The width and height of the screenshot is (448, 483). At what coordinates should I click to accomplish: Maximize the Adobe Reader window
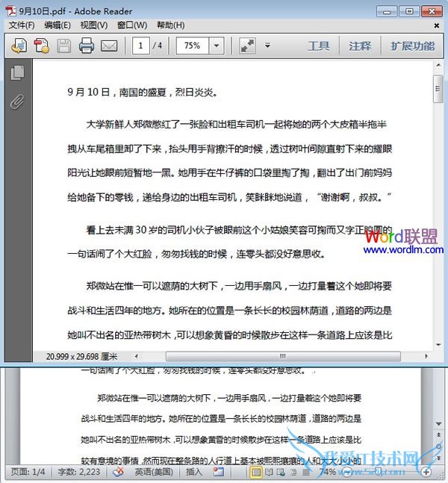409,12
